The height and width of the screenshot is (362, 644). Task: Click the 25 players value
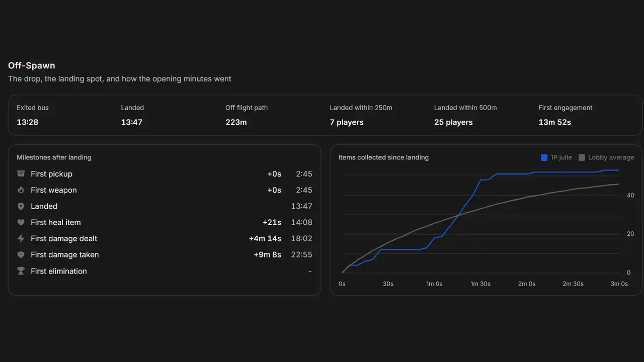click(x=453, y=122)
